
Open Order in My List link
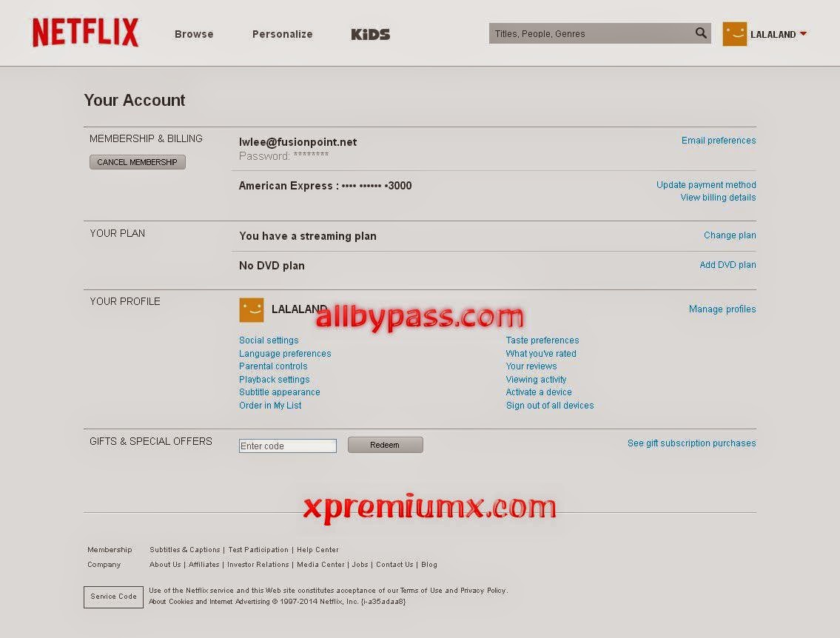click(270, 406)
